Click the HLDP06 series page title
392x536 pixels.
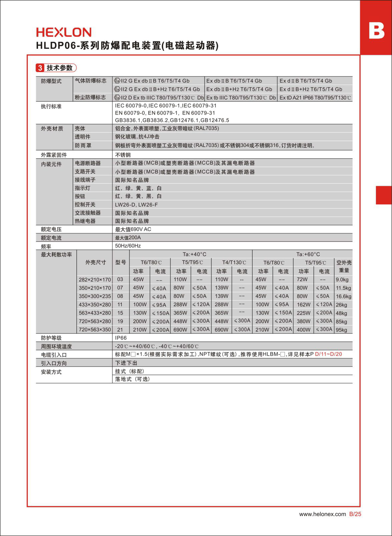click(127, 46)
